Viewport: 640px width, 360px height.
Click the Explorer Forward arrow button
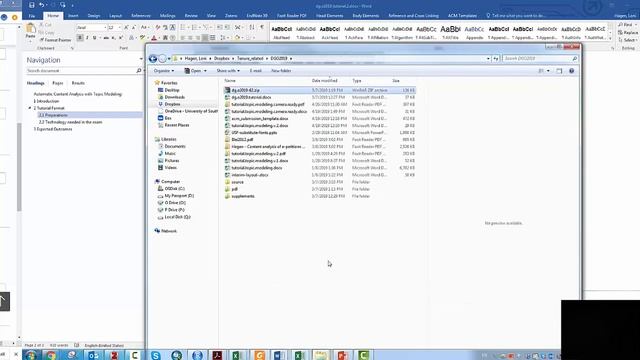click(162, 59)
